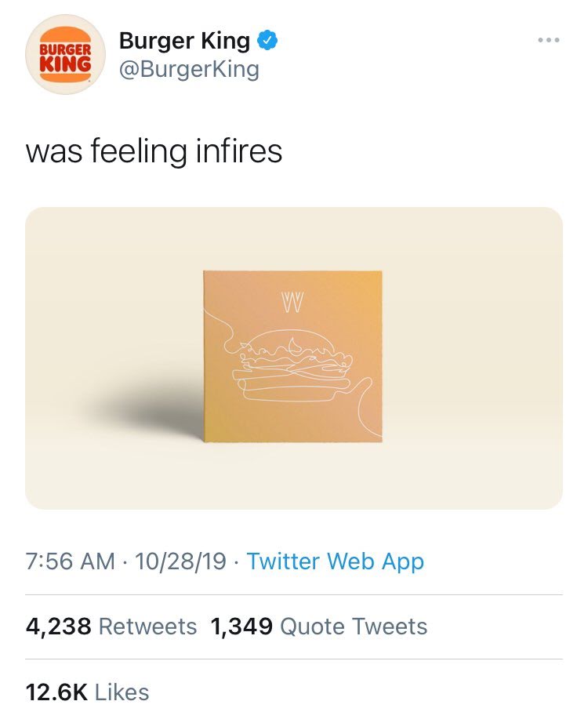Click the 12.6K like count number
Image resolution: width=588 pixels, height=712 pixels.
pyautogui.click(x=56, y=692)
